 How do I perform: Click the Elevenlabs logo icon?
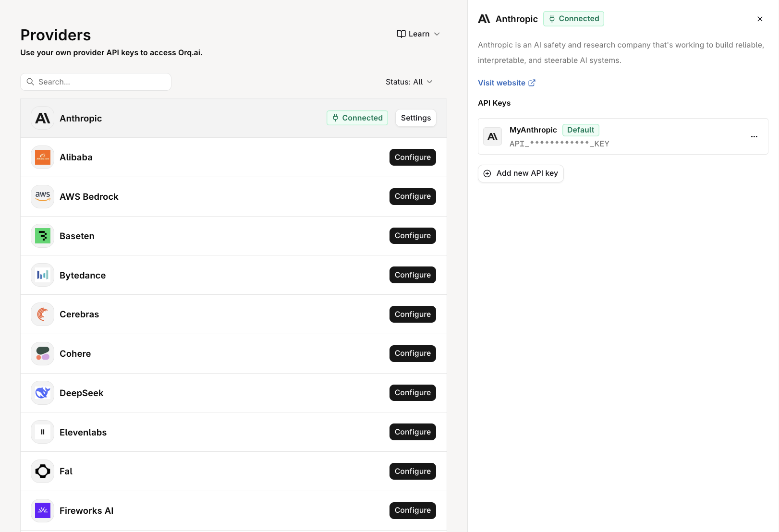[x=43, y=432]
